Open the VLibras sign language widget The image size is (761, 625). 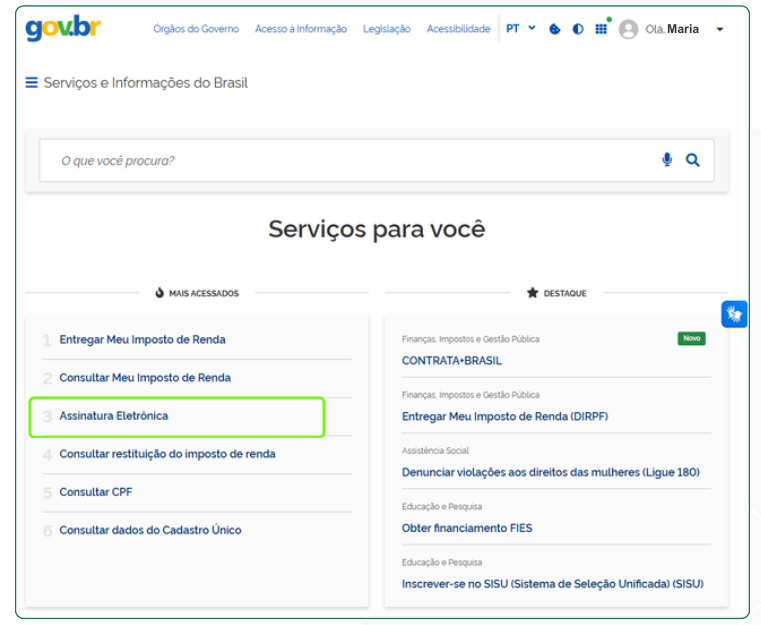734,314
